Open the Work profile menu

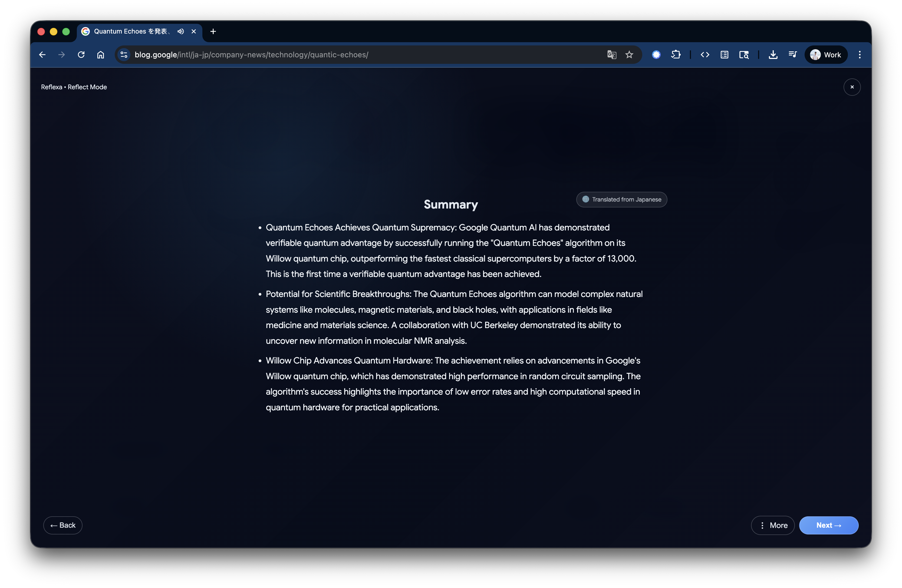coord(826,55)
